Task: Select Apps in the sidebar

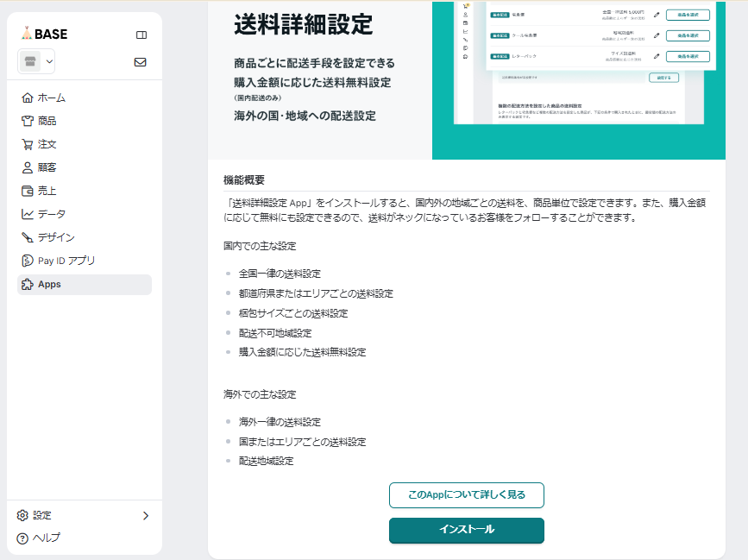Action: point(49,284)
